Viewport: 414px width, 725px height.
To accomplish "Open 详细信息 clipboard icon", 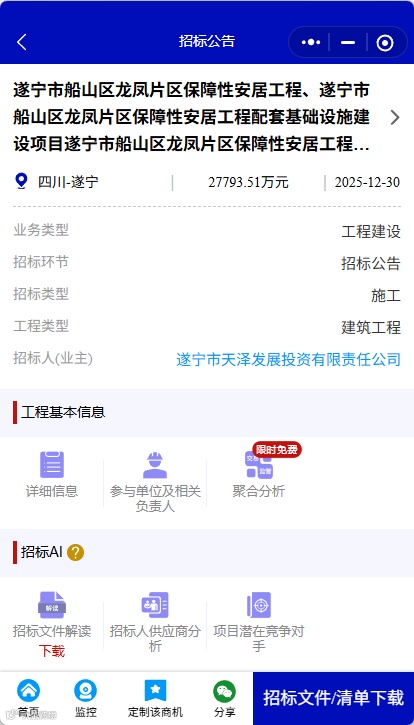I will (x=52, y=465).
